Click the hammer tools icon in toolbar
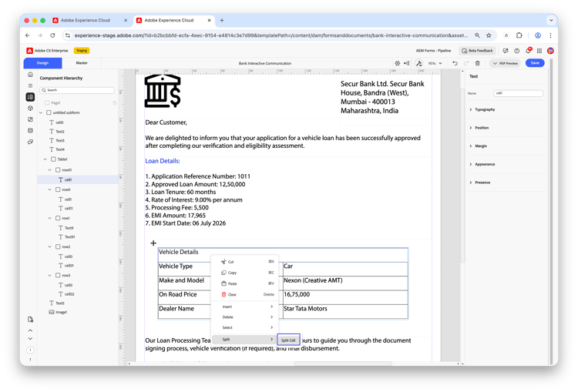 pyautogui.click(x=419, y=63)
